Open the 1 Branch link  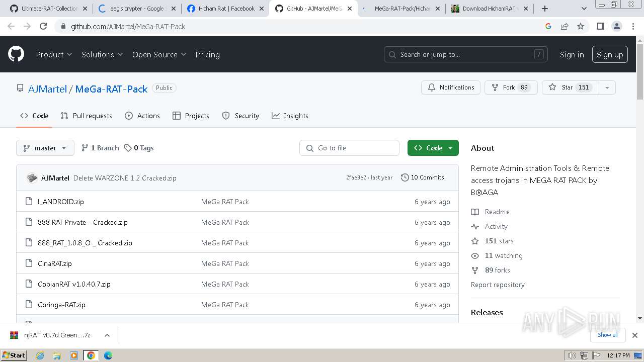pyautogui.click(x=100, y=148)
